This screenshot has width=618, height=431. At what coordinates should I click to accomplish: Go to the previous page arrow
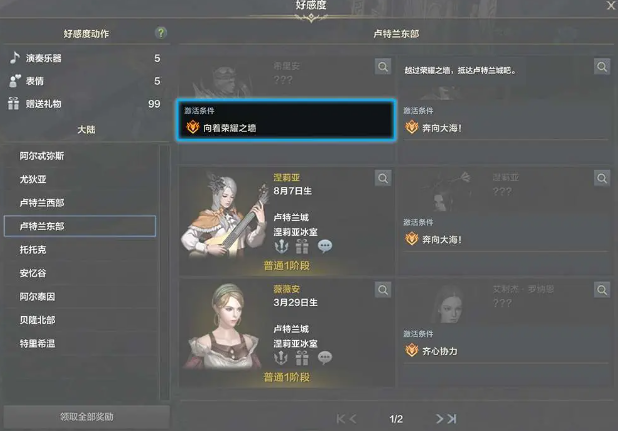pos(353,419)
